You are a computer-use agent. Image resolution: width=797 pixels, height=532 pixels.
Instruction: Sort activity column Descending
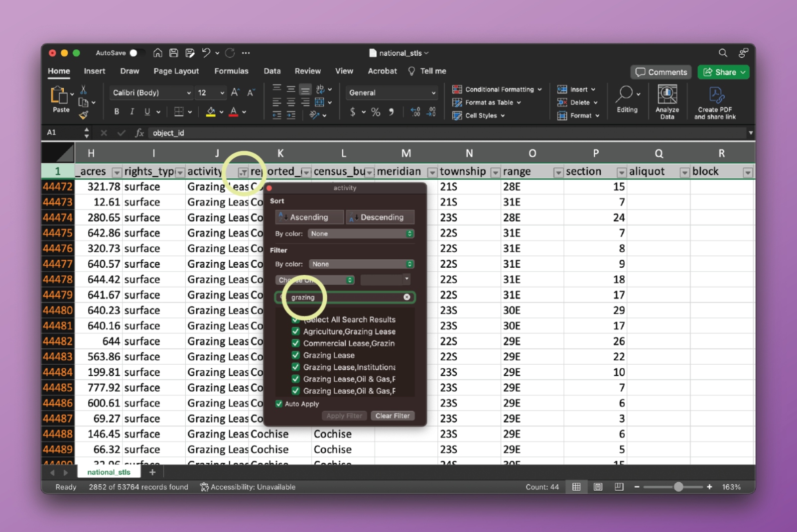tap(380, 217)
